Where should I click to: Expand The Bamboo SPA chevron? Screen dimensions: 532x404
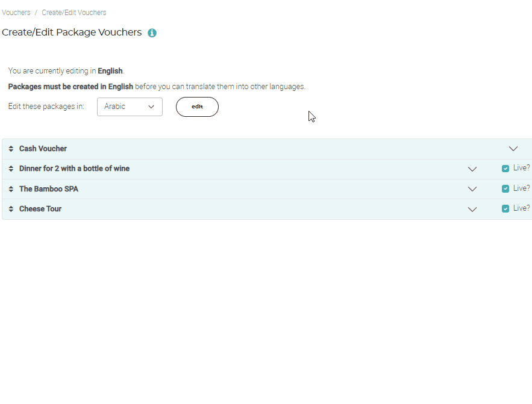tap(472, 189)
